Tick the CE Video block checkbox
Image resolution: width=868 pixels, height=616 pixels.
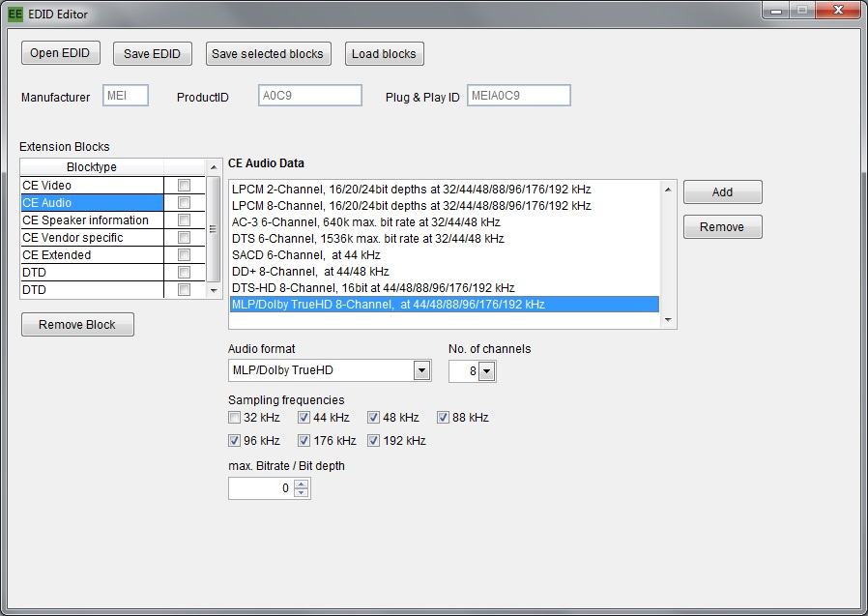point(185,185)
